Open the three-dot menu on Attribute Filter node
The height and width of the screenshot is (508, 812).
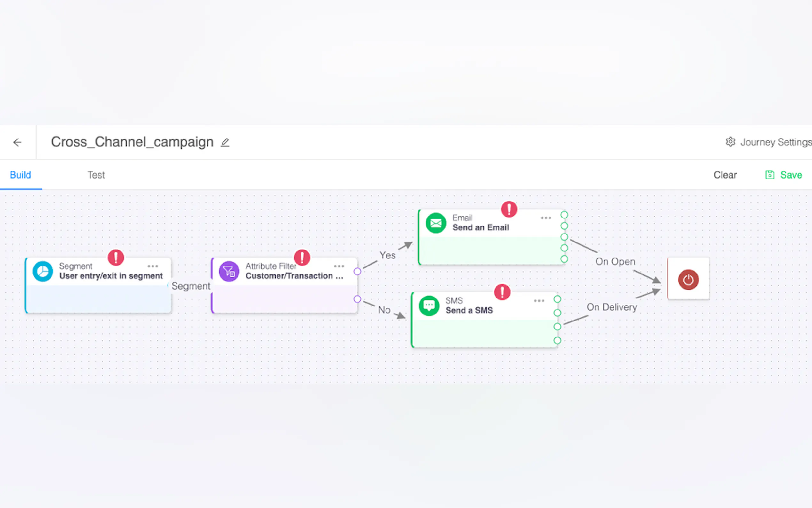[x=339, y=266]
